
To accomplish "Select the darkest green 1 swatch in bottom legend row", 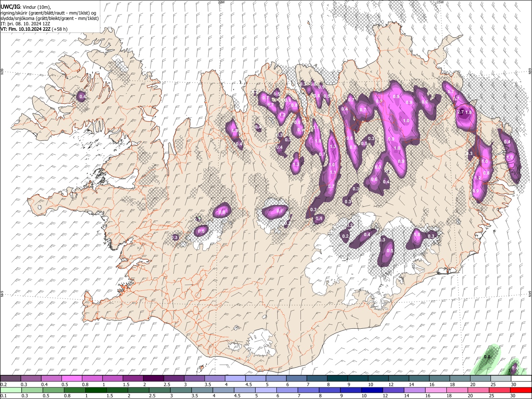I will 96,390.
